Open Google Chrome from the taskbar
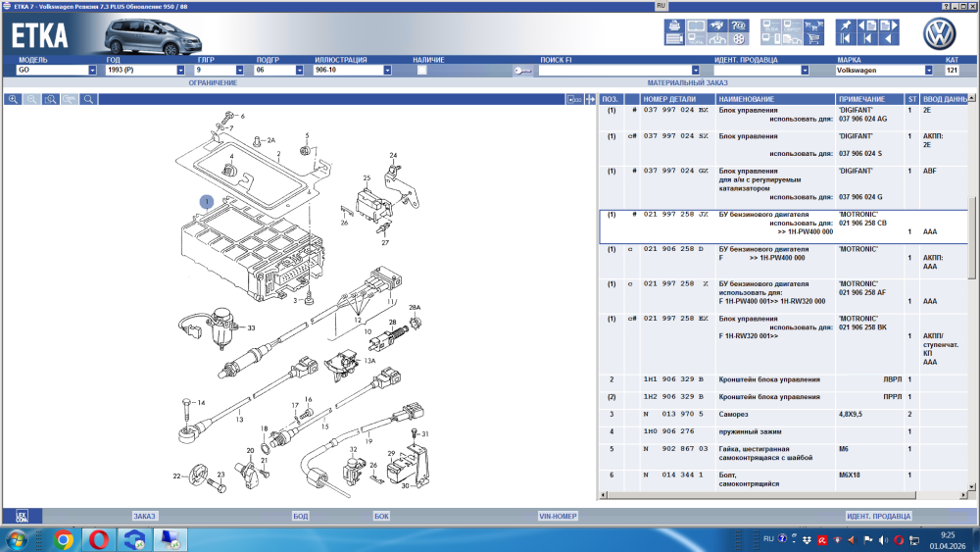 (63, 539)
